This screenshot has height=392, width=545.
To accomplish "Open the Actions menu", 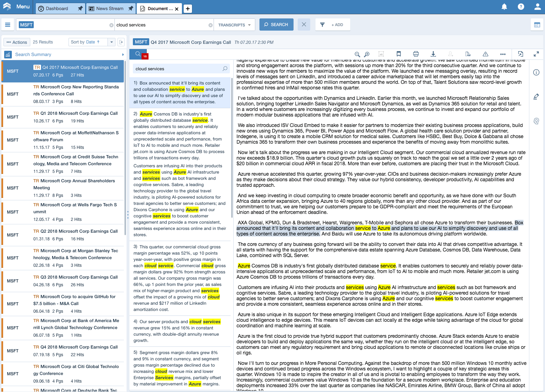I will tap(17, 42).
